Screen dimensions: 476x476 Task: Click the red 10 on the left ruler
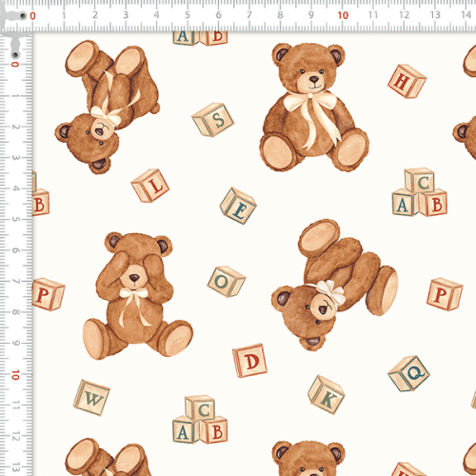(15, 375)
